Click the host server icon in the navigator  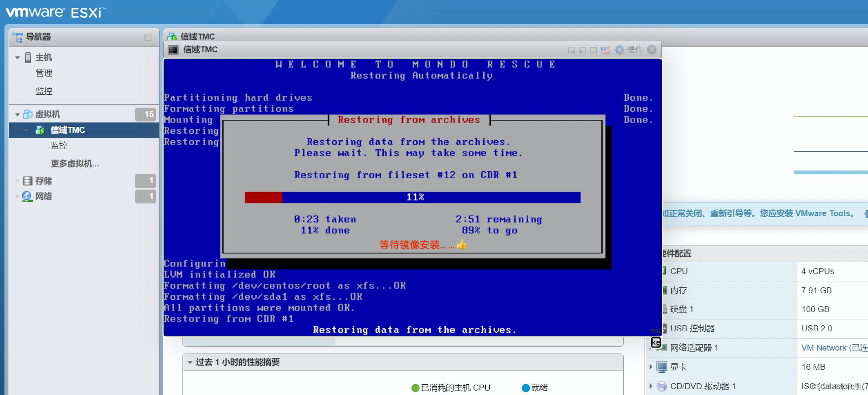coord(28,58)
